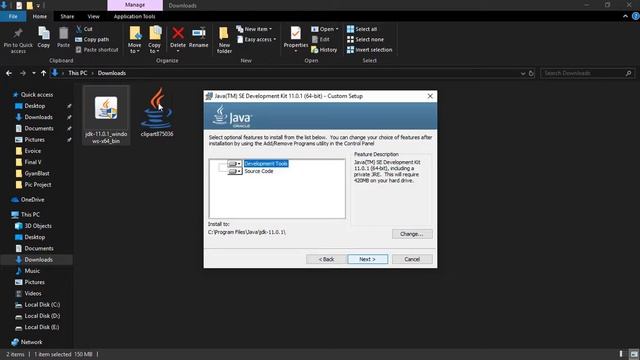Create a New folder
This screenshot has height=360, width=640.
(224, 40)
